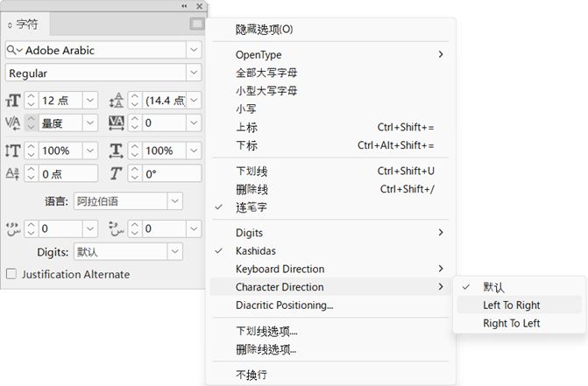Viewport: 588px width, 386px height.
Task: Click the baseline shift 0 点 field
Action: click(67, 173)
